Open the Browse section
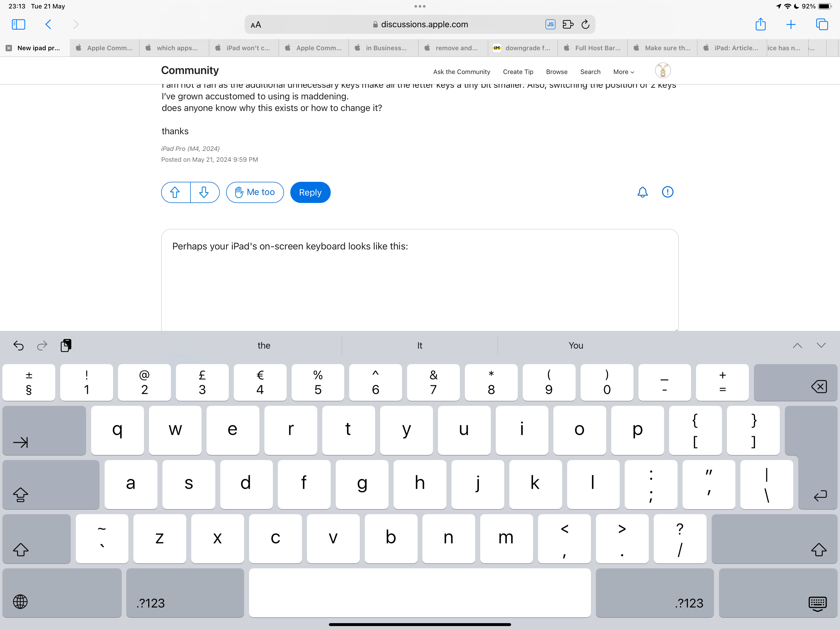Viewport: 840px width, 630px height. pos(556,72)
